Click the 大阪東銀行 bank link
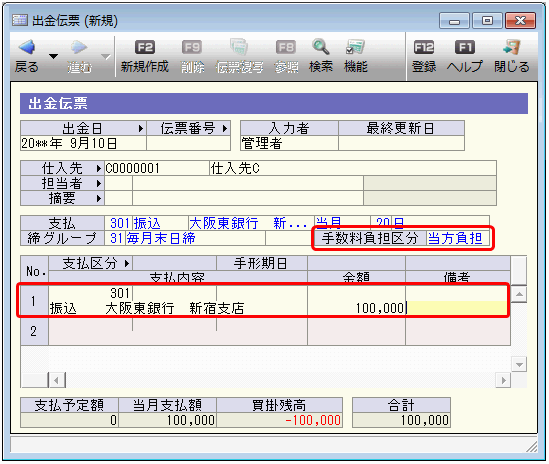 [x=223, y=223]
